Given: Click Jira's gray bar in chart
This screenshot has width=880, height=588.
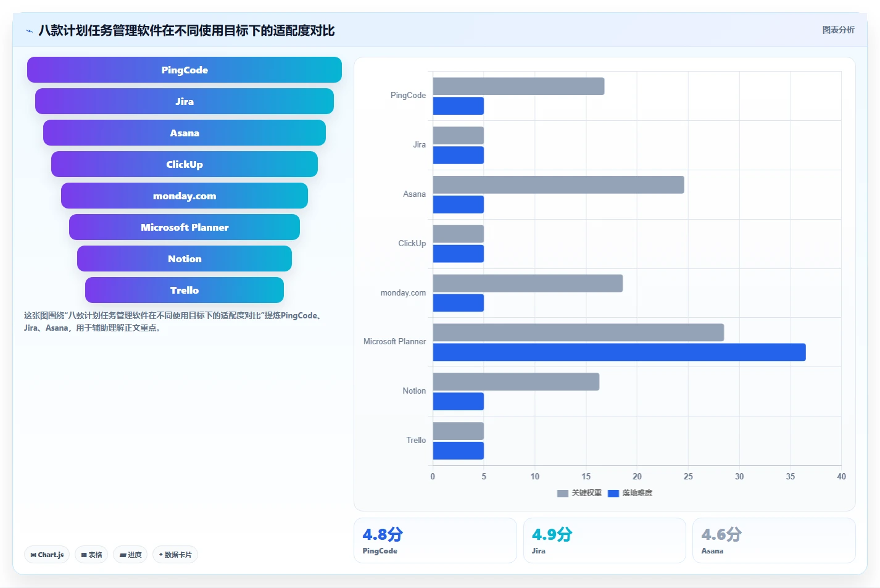Looking at the screenshot, I should (x=459, y=136).
